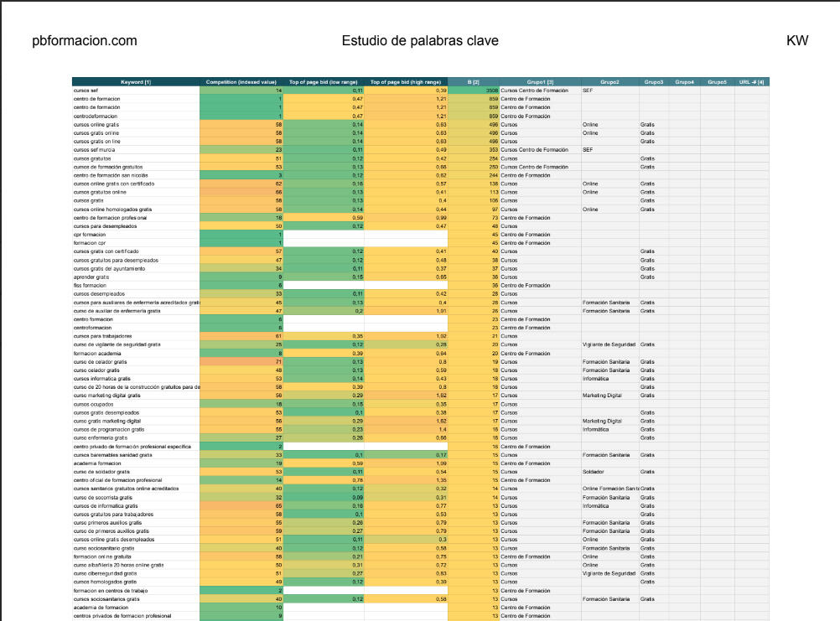Click the Grupo3 column header

pyautogui.click(x=654, y=82)
